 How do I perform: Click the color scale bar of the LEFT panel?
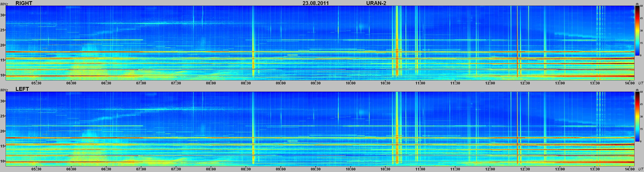click(637, 117)
